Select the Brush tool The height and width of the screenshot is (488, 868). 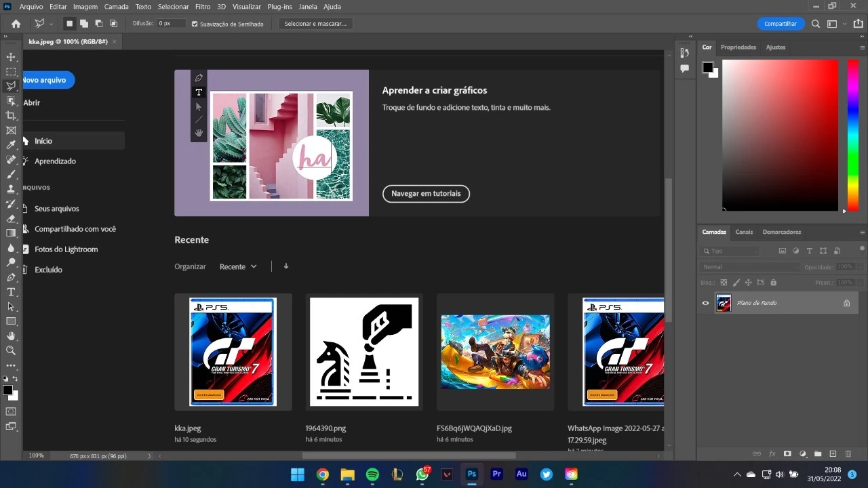11,174
